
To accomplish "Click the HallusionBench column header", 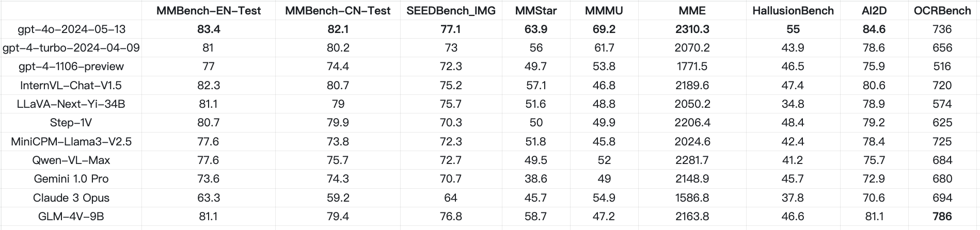I will click(x=793, y=11).
